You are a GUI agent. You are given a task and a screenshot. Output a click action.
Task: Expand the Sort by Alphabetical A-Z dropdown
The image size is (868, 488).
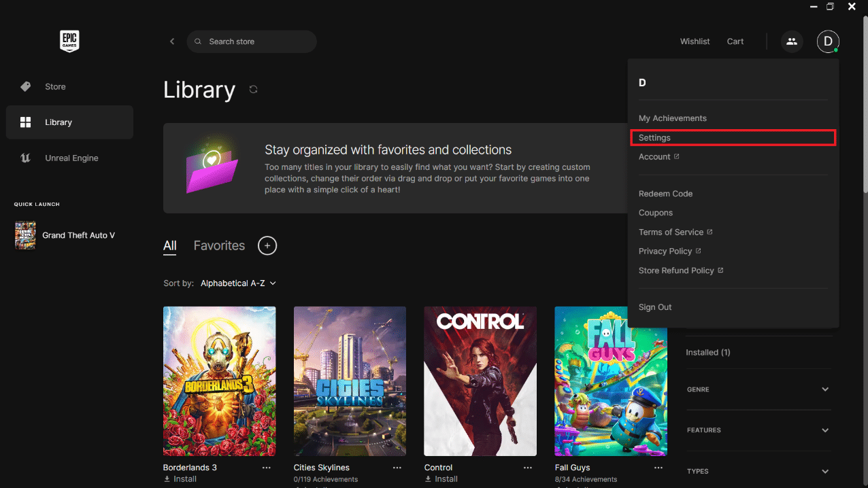[238, 283]
